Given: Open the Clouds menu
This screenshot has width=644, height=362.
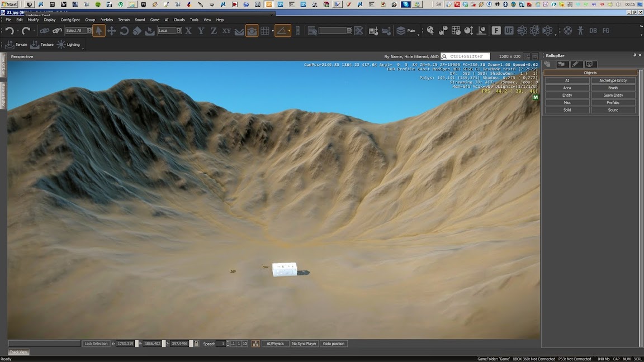Looking at the screenshot, I should tap(179, 20).
